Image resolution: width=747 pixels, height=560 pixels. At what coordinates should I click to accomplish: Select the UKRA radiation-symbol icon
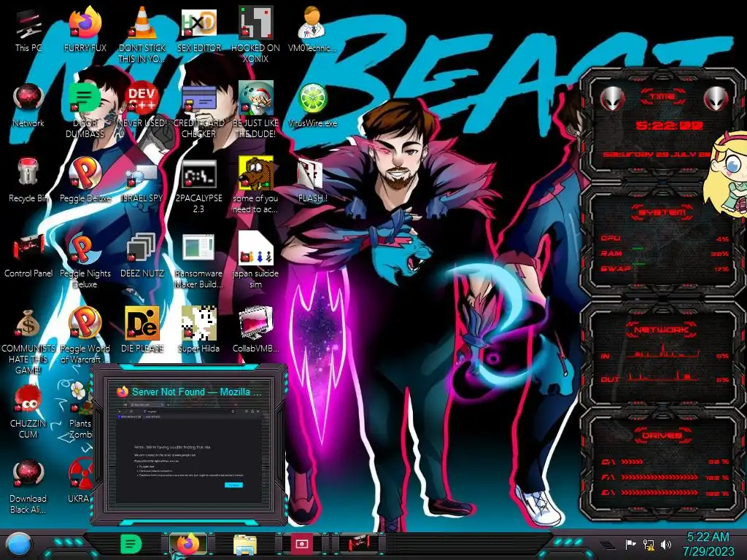(x=80, y=481)
